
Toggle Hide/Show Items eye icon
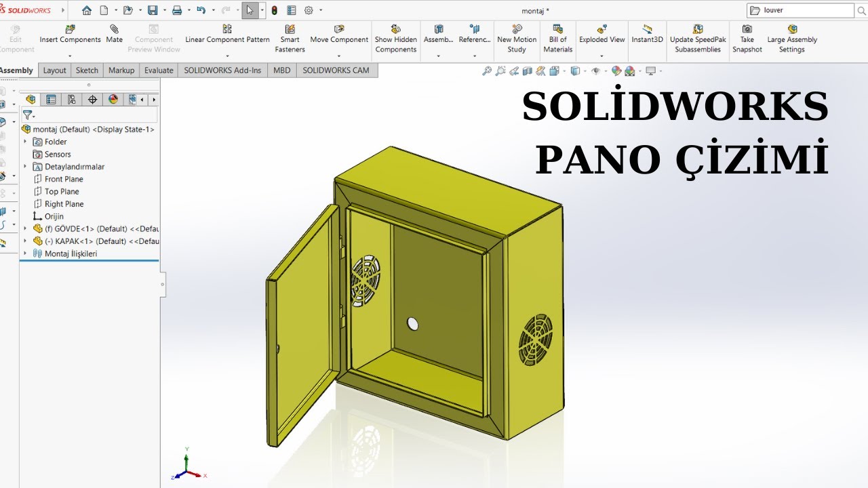pos(596,70)
